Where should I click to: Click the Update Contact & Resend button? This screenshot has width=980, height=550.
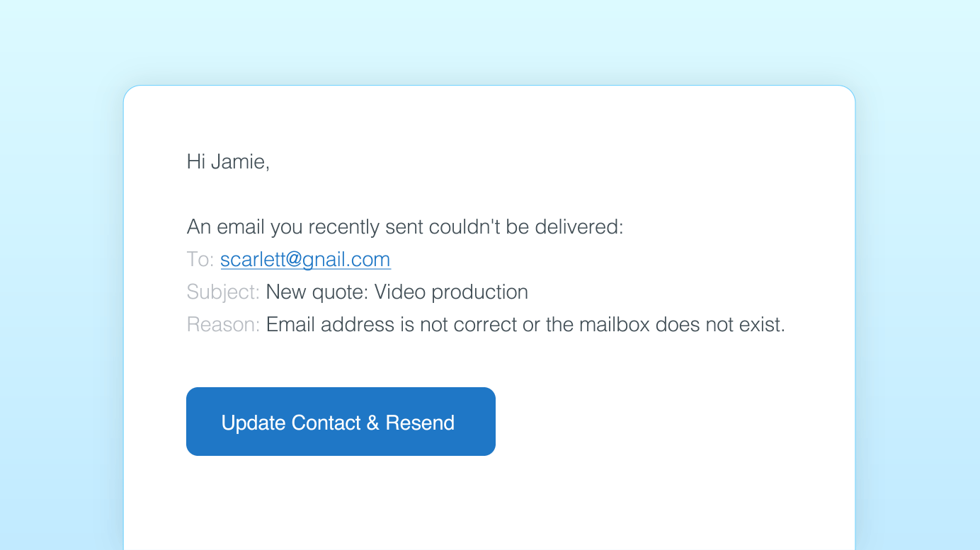[341, 421]
